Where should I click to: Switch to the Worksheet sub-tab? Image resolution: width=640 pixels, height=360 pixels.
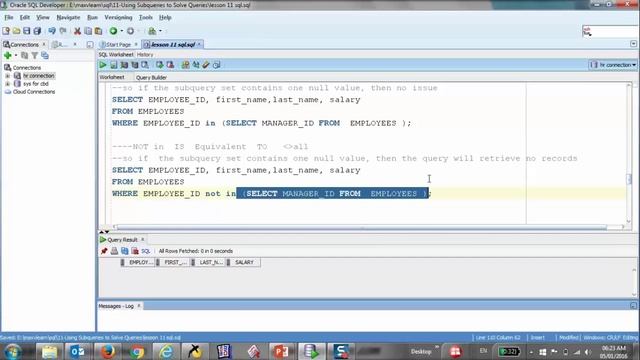pyautogui.click(x=112, y=77)
